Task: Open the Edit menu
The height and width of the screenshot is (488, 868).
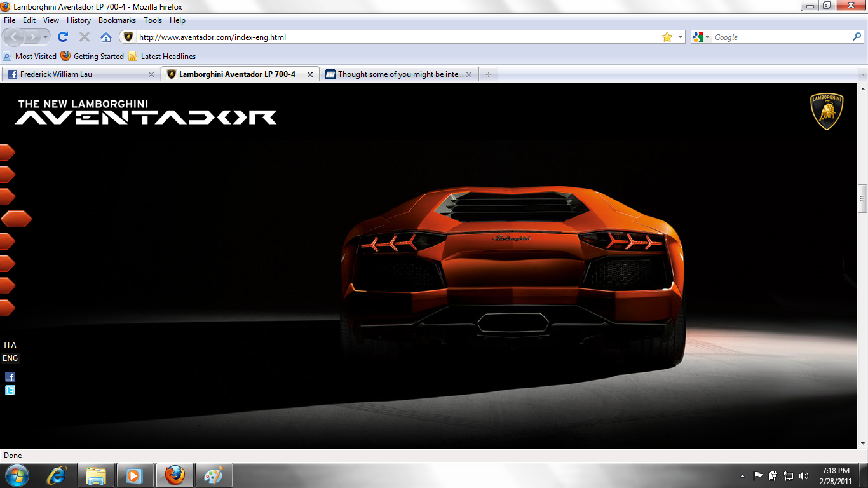Action: tap(29, 20)
